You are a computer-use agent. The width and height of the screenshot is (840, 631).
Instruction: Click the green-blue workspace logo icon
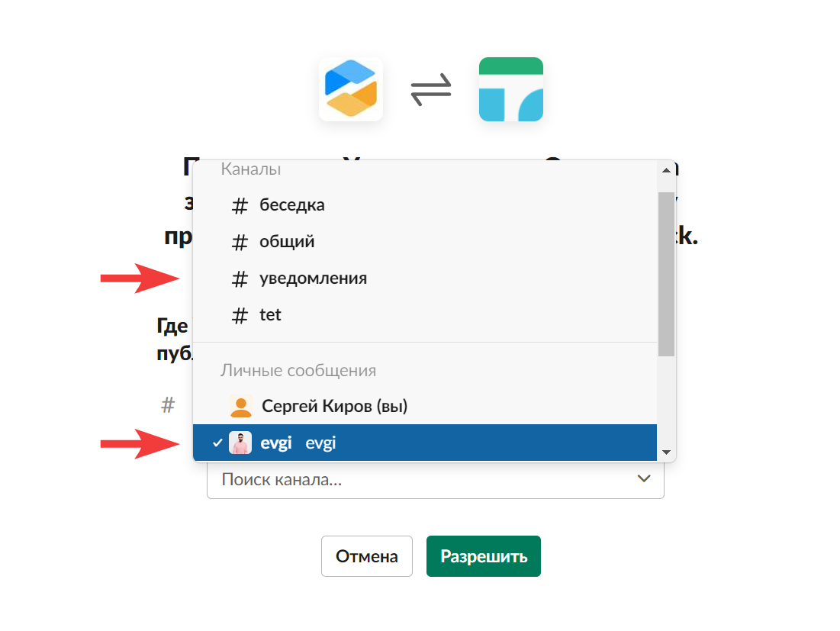click(511, 89)
